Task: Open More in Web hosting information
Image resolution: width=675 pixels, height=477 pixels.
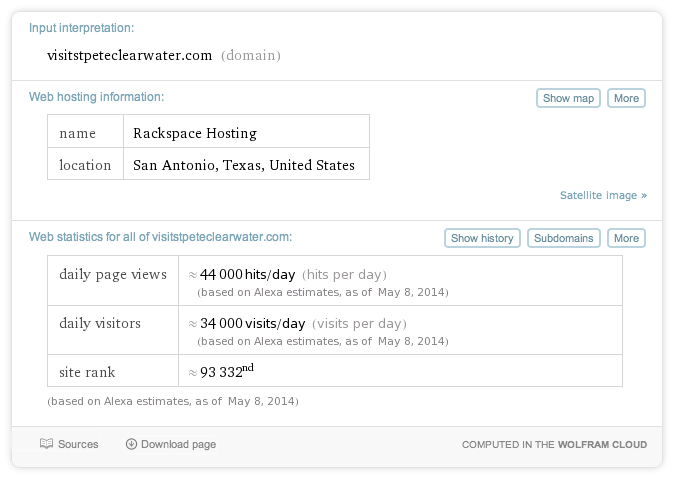Action: click(626, 98)
